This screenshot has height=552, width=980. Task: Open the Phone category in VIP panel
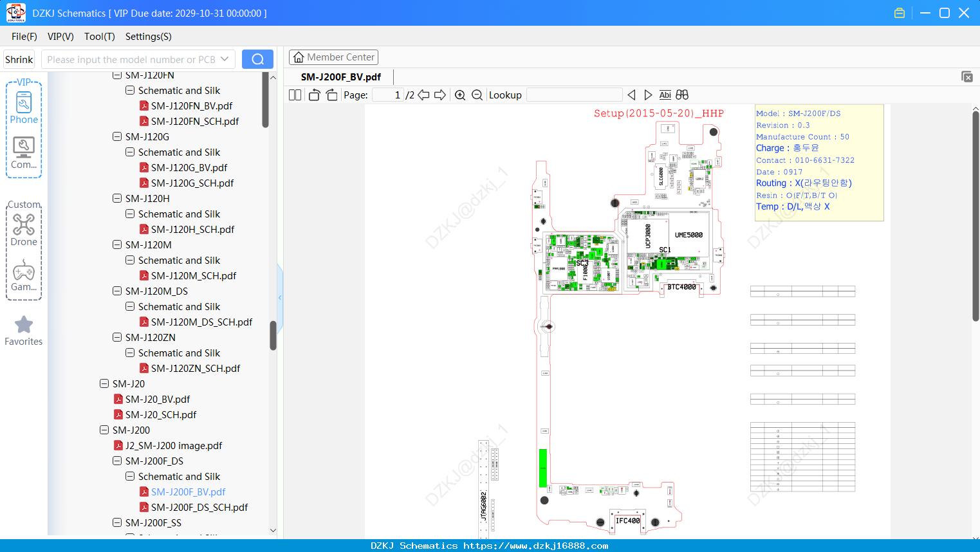24,107
